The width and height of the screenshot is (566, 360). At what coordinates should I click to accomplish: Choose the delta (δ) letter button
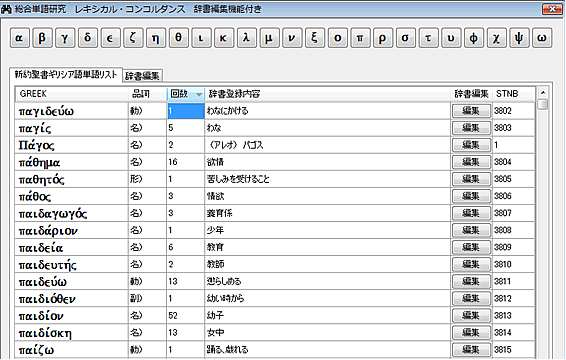(x=87, y=38)
